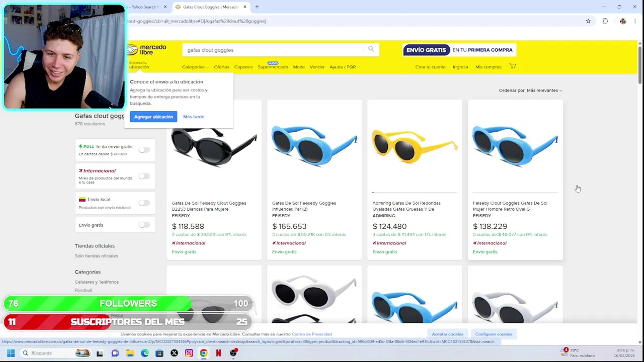Open OBS Studio from taskbar

tap(233, 353)
